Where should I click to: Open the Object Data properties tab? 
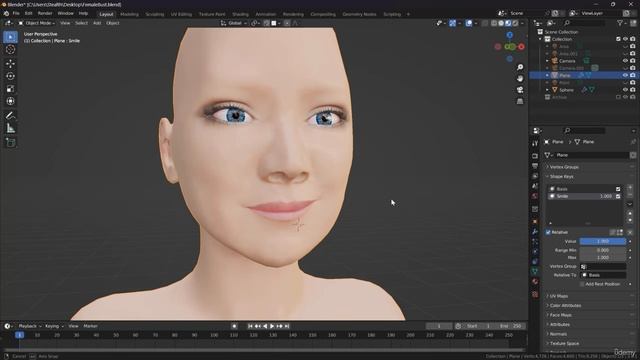[535, 271]
